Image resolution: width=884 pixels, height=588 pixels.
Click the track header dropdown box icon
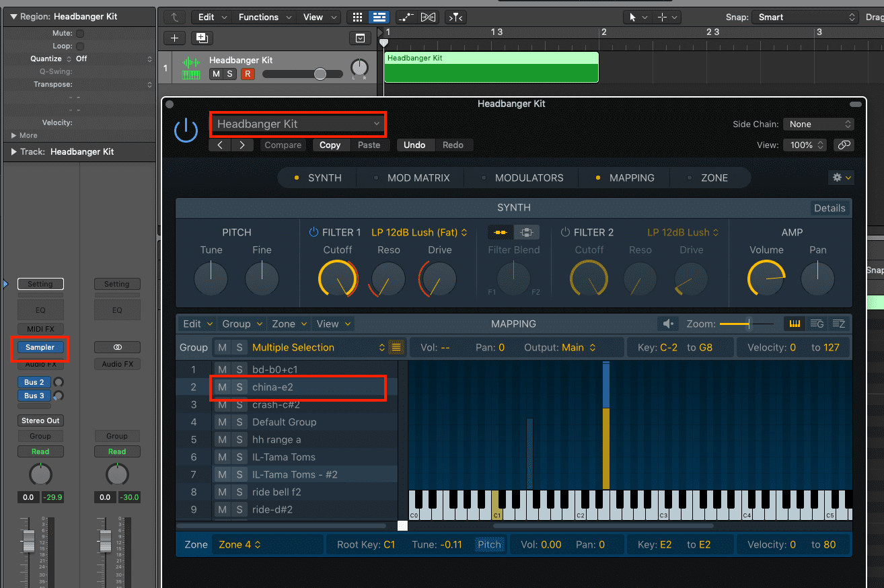pyautogui.click(x=360, y=38)
